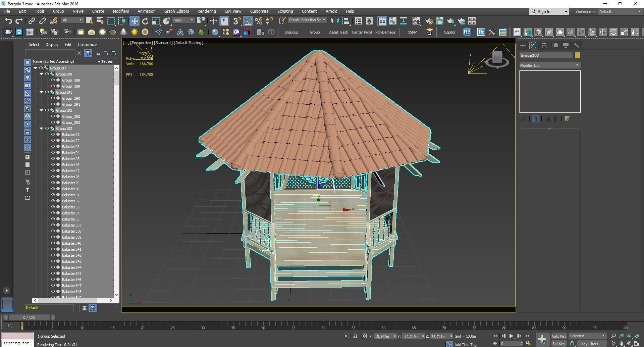
Task: Open the Utilities wrench panel
Action: 576,45
